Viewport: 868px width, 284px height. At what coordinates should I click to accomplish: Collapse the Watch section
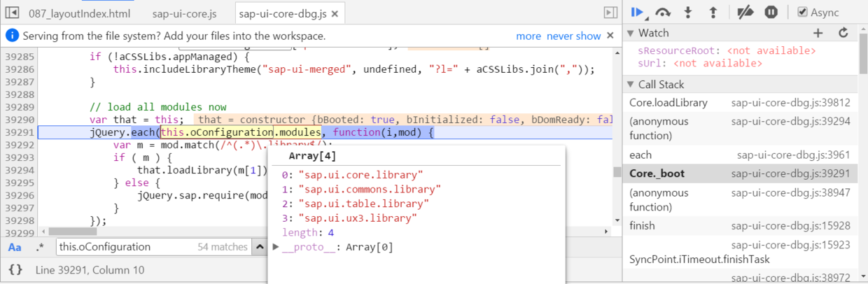pyautogui.click(x=629, y=33)
